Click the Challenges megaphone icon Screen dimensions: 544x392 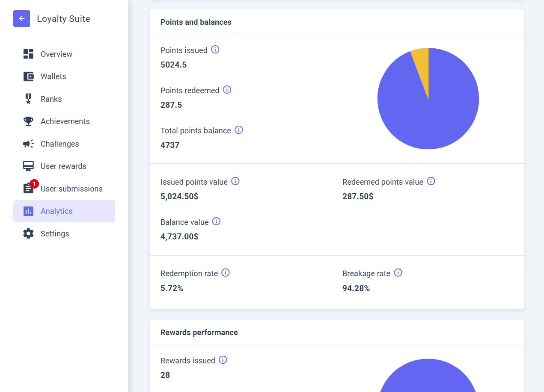pyautogui.click(x=28, y=144)
